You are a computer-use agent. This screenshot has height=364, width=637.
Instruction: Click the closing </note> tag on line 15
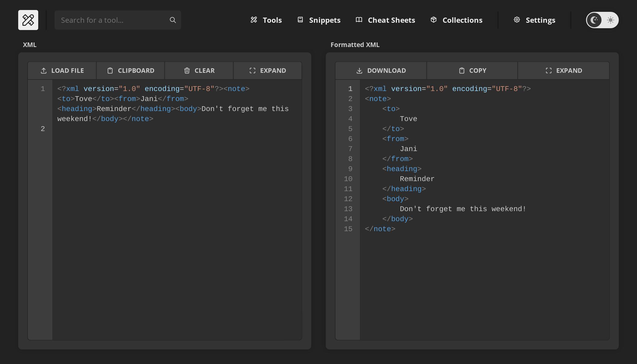pos(380,229)
